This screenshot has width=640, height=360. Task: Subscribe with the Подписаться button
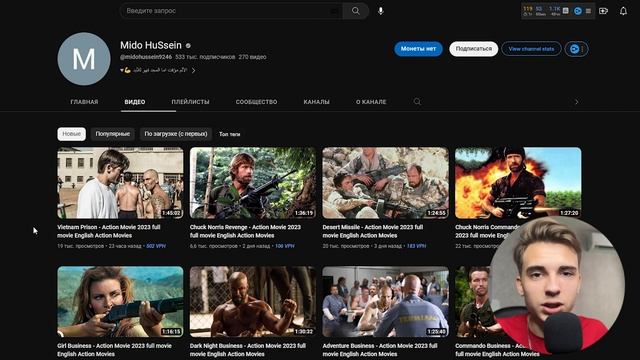coord(473,49)
